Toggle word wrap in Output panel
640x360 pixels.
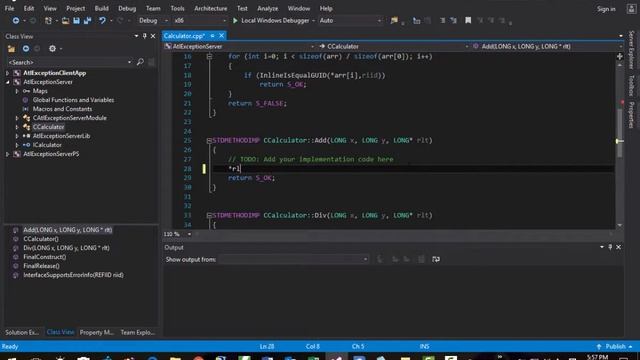436,259
